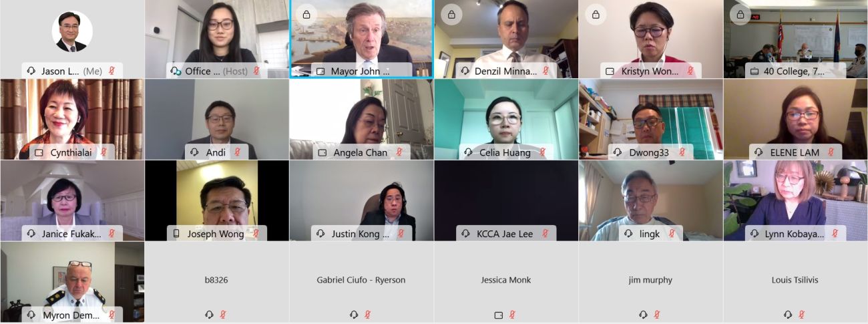Click the b8326 participant tile
This screenshot has height=324, width=868.
(x=216, y=282)
